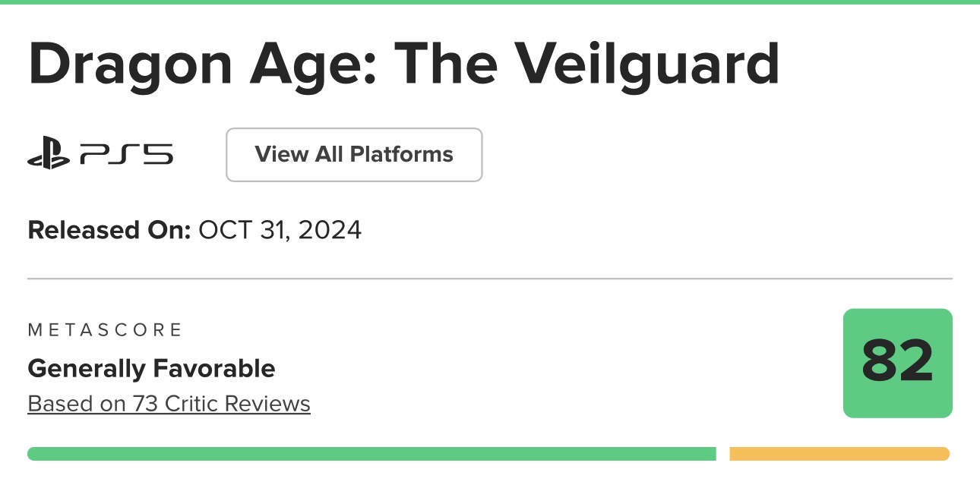Open the View All Platforms button
Screen dimensions: 980x488
(354, 155)
